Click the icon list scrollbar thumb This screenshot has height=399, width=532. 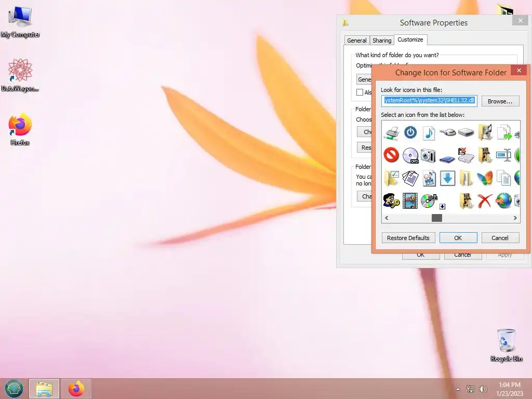436,218
